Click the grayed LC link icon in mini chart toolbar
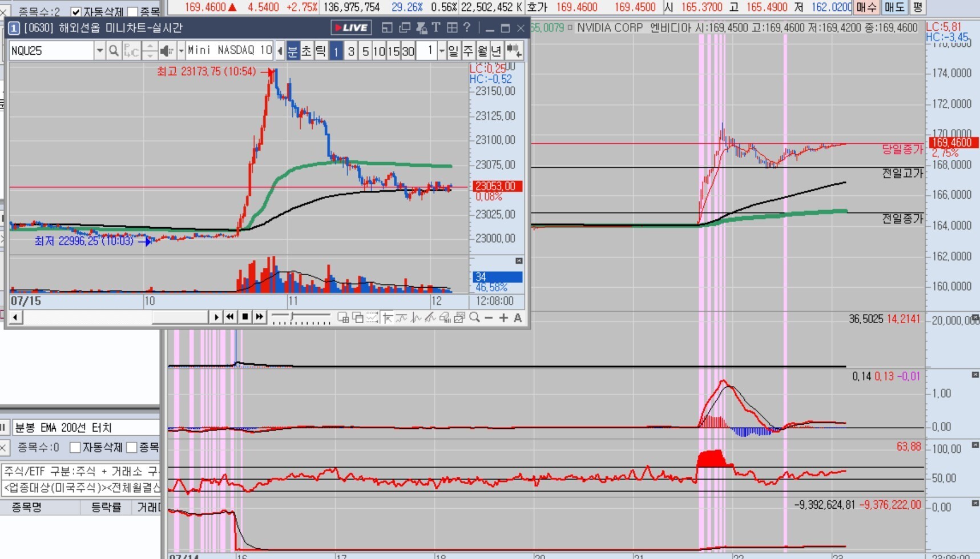Screen dimensions: 980x559 point(131,51)
